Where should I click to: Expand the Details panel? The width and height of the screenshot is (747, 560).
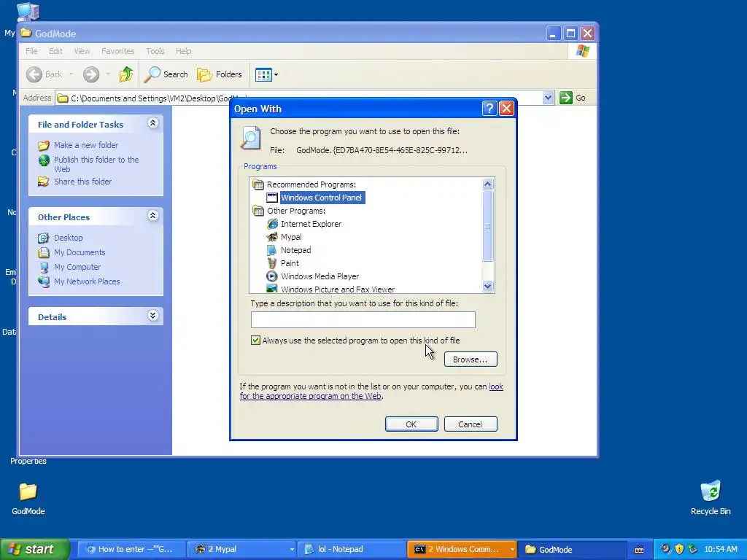(x=153, y=316)
